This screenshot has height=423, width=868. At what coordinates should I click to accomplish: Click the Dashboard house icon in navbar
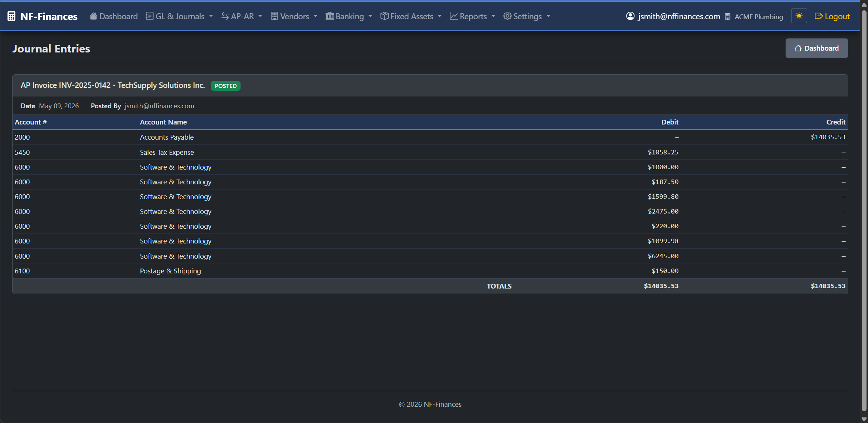tap(93, 16)
